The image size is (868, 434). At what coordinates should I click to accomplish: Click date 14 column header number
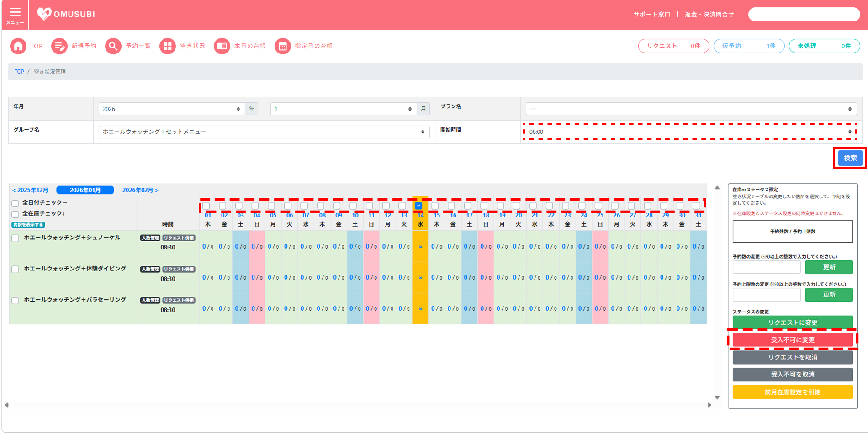point(420,216)
